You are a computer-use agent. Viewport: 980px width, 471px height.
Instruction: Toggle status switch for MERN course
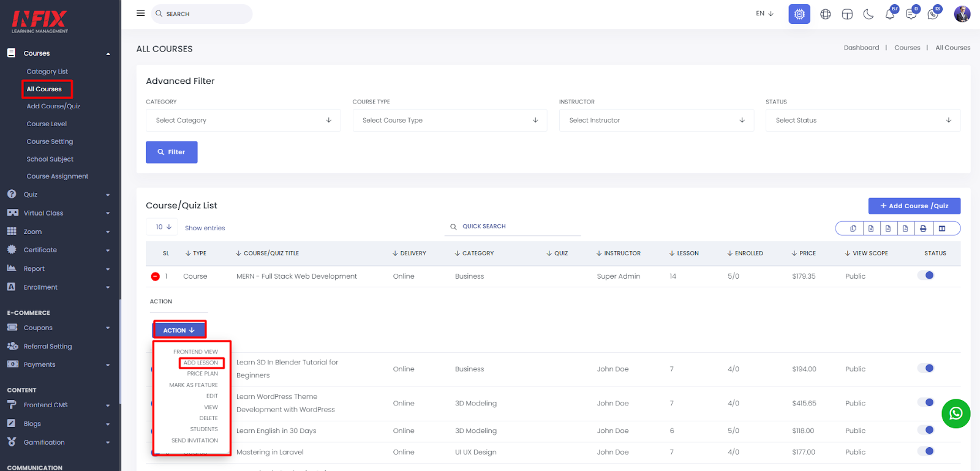click(x=925, y=276)
